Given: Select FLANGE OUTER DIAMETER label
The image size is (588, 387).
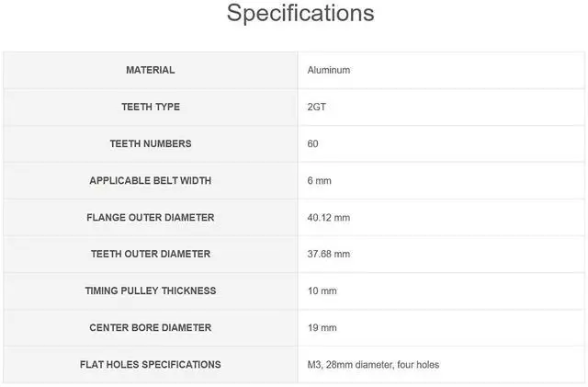Looking at the screenshot, I should point(151,217).
